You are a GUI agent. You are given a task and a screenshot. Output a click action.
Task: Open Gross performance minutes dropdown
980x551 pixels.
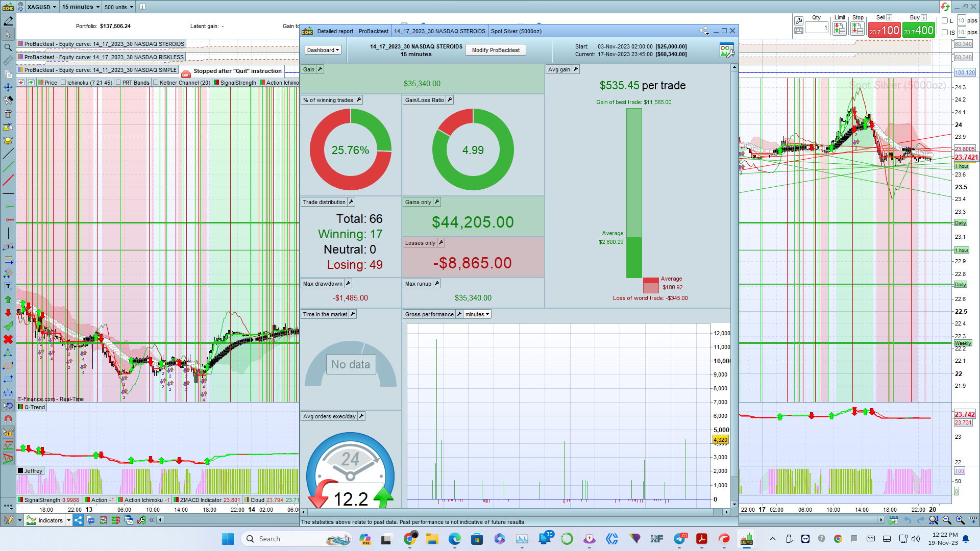click(477, 314)
